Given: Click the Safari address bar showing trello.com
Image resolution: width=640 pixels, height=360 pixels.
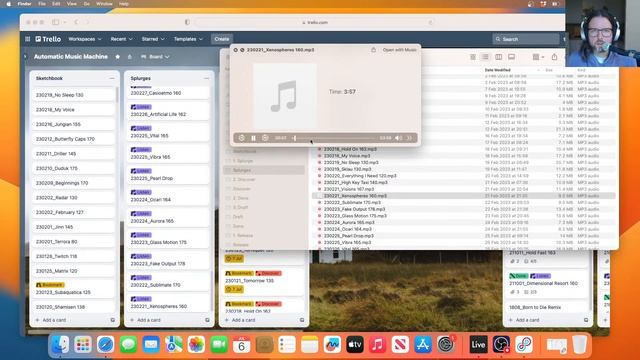Looking at the screenshot, I should (314, 22).
